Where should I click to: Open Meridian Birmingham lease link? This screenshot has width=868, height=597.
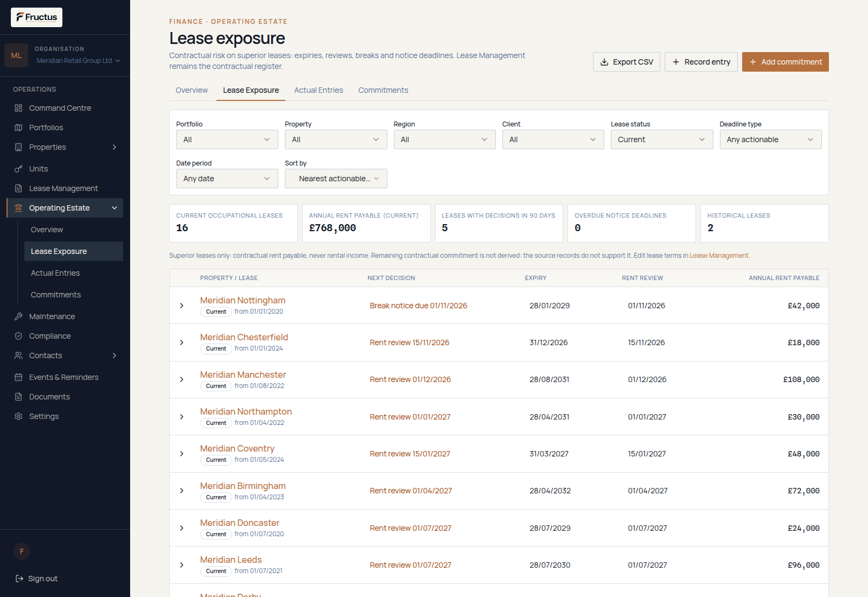tap(242, 486)
